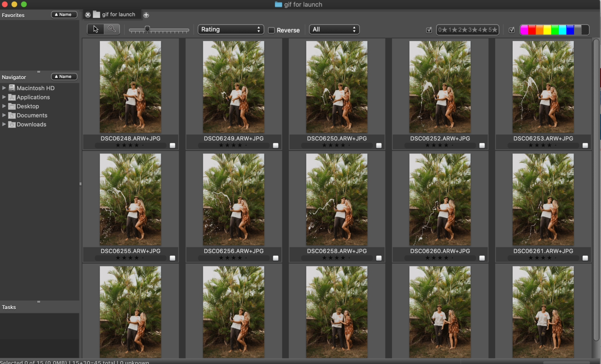Open the All filter dropdown
This screenshot has width=601, height=364.
click(334, 29)
